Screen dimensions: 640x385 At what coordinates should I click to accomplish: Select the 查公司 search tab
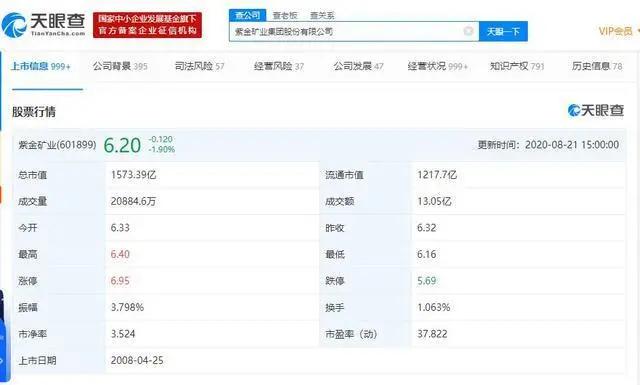[248, 15]
